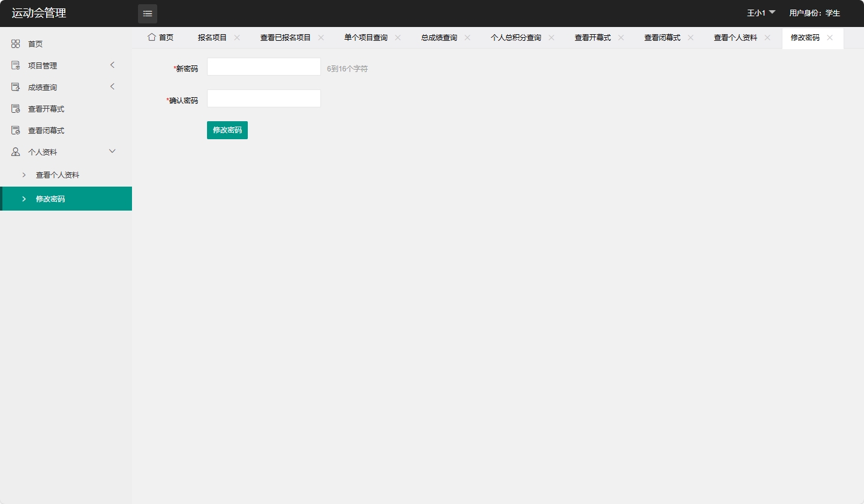Close the 个人总积分查询 tab
Viewport: 864px width, 504px height.
(551, 37)
